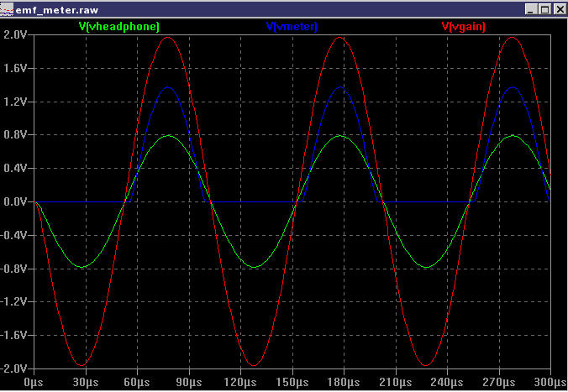Image resolution: width=568 pixels, height=392 pixels.
Task: Click the -2.0V vertical axis label
Action: [x=13, y=368]
